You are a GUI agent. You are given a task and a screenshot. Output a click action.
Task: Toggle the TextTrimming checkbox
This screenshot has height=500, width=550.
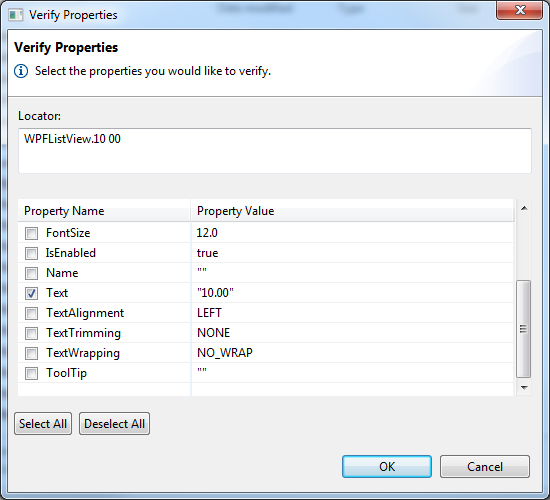coord(31,333)
